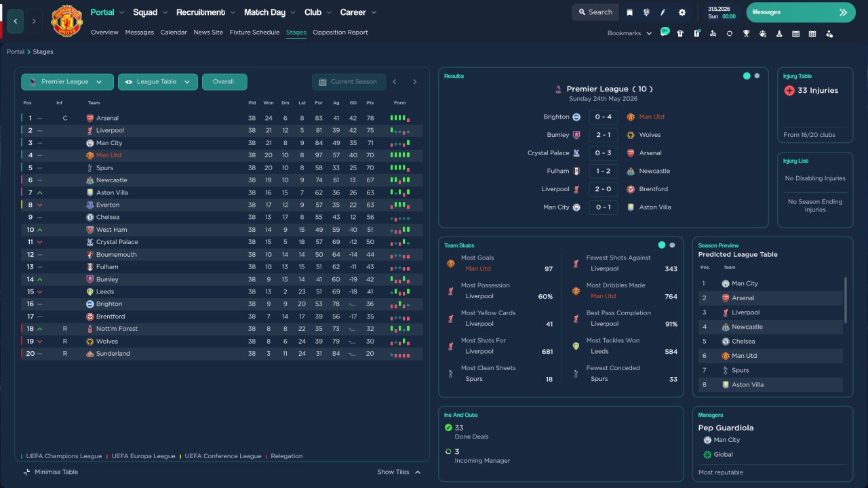Click the Current Season button
Screen dimensions: 868x488
[349, 82]
